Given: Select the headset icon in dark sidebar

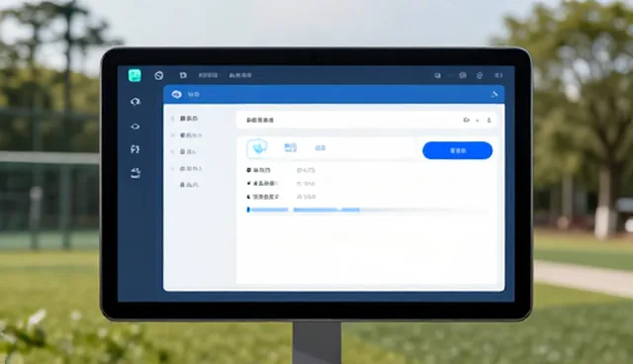Looking at the screenshot, I should 136,102.
